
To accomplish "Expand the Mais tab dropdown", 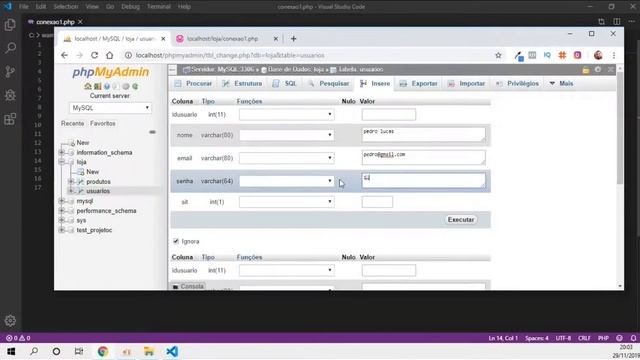I will [561, 83].
